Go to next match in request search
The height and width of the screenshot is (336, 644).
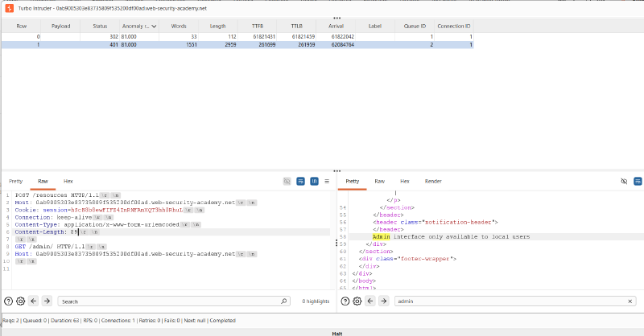(x=47, y=301)
